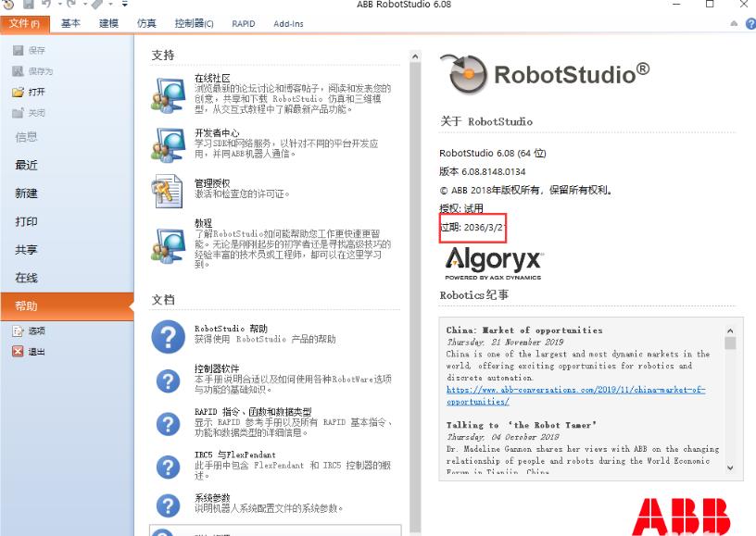Click the 关闭 close-station icon
Image resolution: width=756 pixels, height=536 pixels.
click(19, 113)
